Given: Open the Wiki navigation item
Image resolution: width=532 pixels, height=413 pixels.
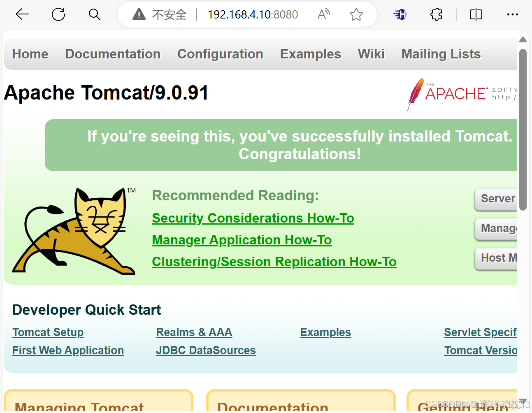Looking at the screenshot, I should coord(371,54).
